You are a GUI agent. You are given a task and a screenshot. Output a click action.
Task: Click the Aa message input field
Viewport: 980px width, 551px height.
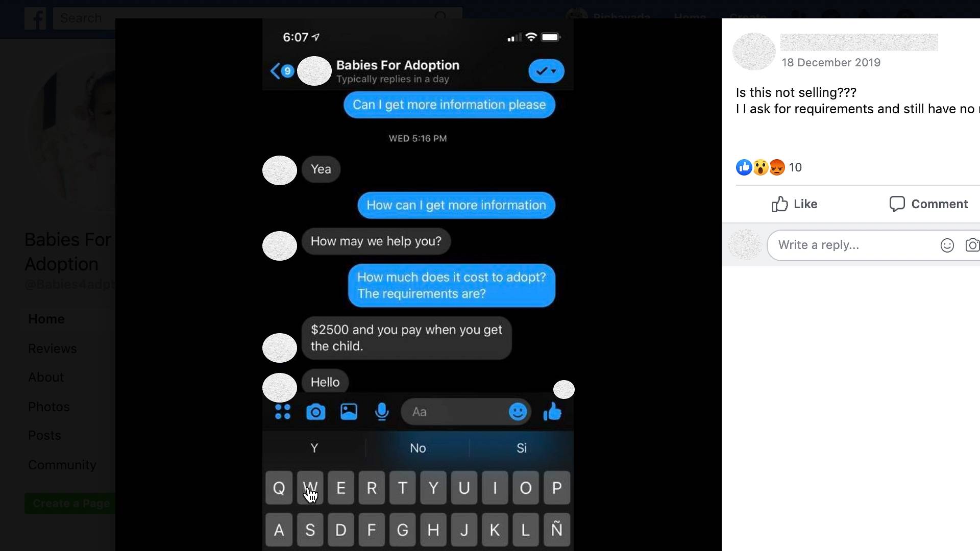(x=454, y=412)
